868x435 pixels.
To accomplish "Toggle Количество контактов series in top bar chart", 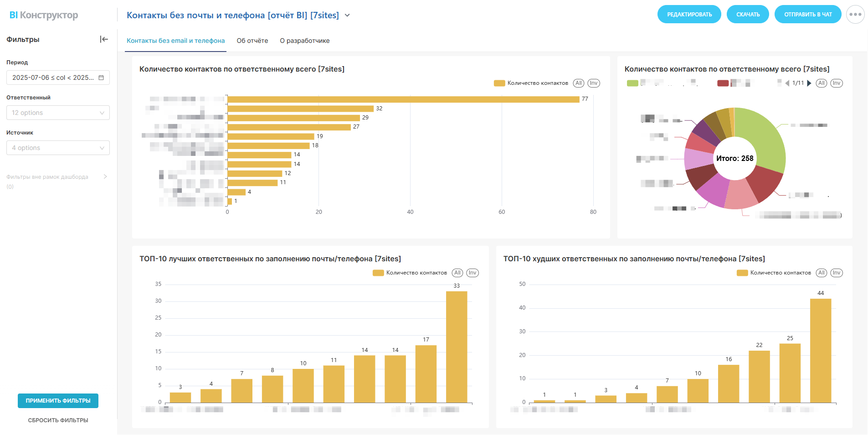I will 499,83.
